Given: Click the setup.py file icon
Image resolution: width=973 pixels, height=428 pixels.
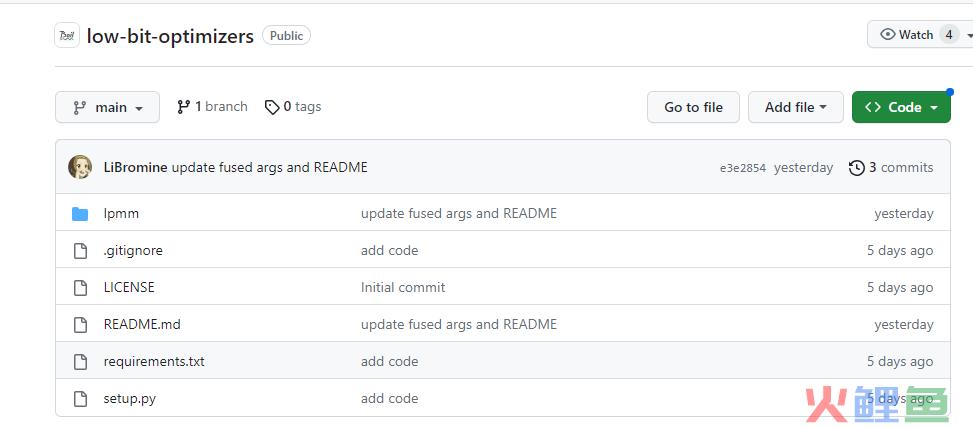Looking at the screenshot, I should coord(81,399).
